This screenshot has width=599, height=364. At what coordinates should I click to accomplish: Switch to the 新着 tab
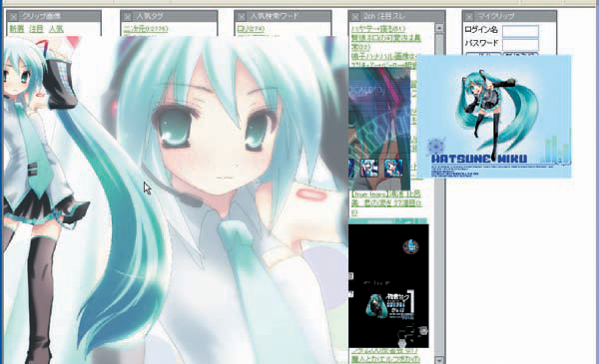click(17, 29)
